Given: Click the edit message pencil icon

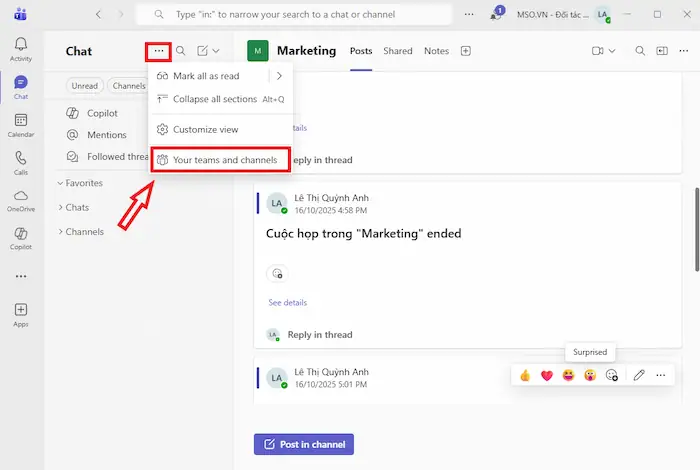Looking at the screenshot, I should 639,375.
